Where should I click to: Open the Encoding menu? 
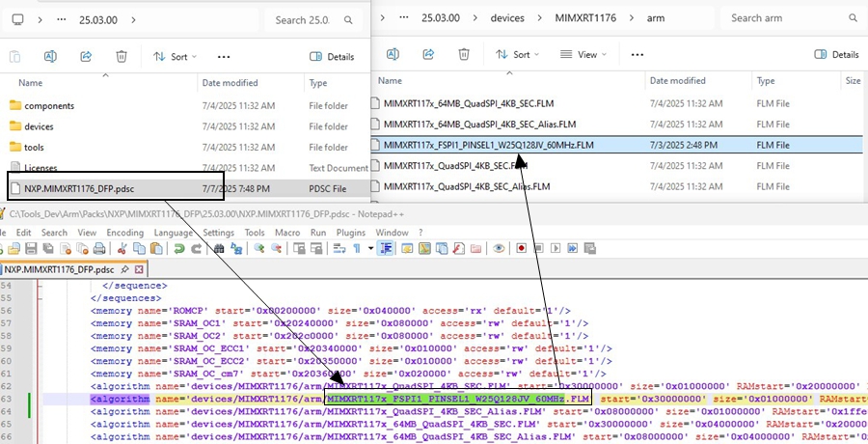click(124, 233)
